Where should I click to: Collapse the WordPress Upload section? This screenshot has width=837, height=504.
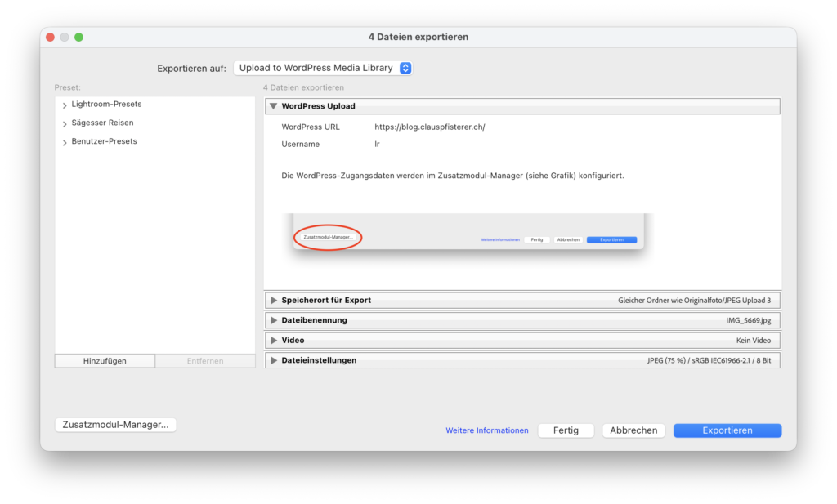(x=274, y=106)
